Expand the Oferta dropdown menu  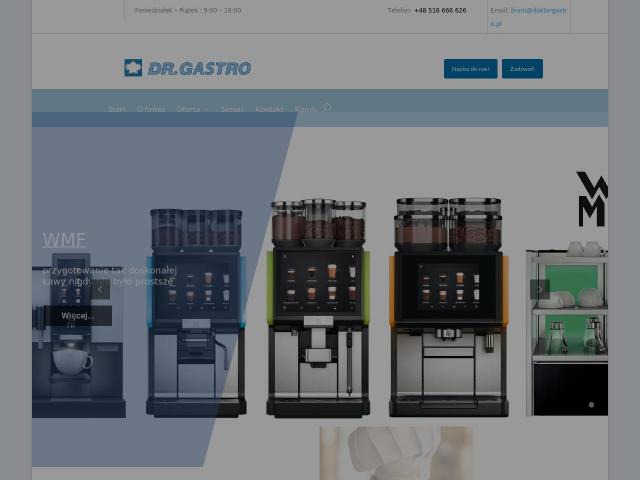(192, 109)
